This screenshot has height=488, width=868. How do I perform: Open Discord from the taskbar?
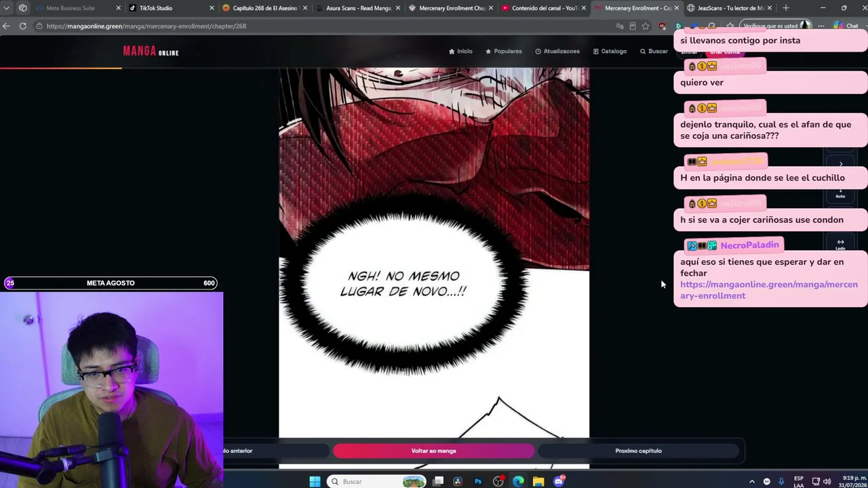click(x=559, y=481)
